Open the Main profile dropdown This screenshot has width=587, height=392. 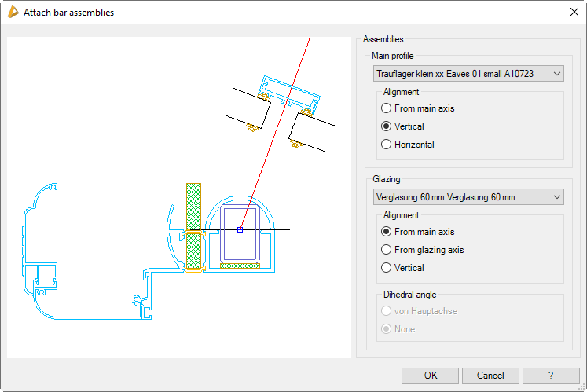tap(468, 73)
